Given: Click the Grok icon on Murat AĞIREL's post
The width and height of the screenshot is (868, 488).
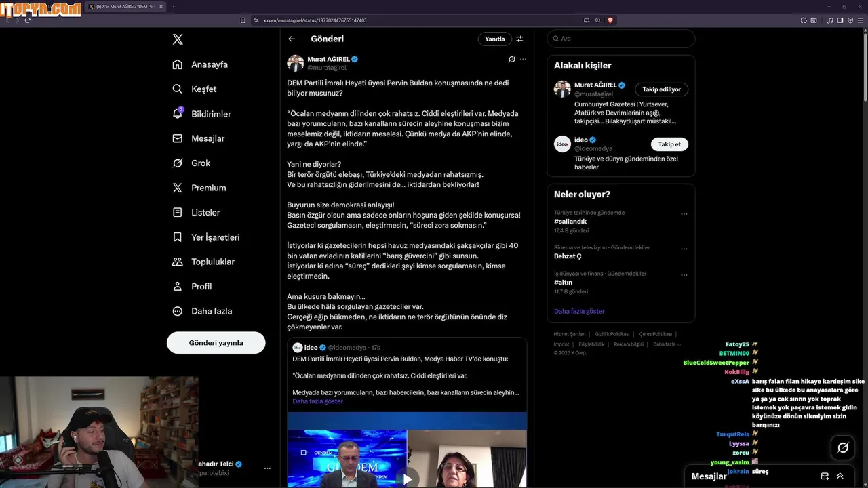Looking at the screenshot, I should tap(512, 59).
